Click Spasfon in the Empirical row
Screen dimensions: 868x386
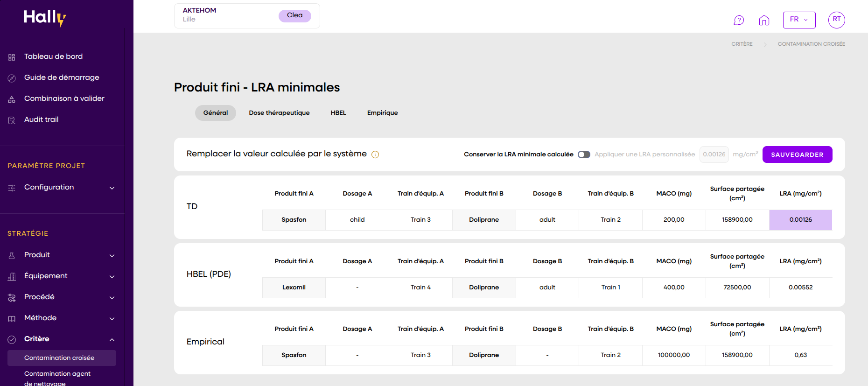click(x=294, y=355)
